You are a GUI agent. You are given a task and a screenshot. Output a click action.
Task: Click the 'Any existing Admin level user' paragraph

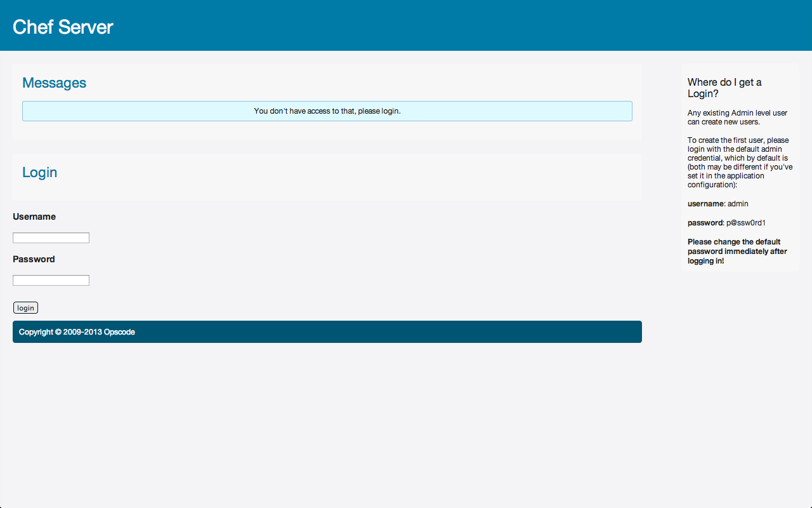(x=737, y=117)
